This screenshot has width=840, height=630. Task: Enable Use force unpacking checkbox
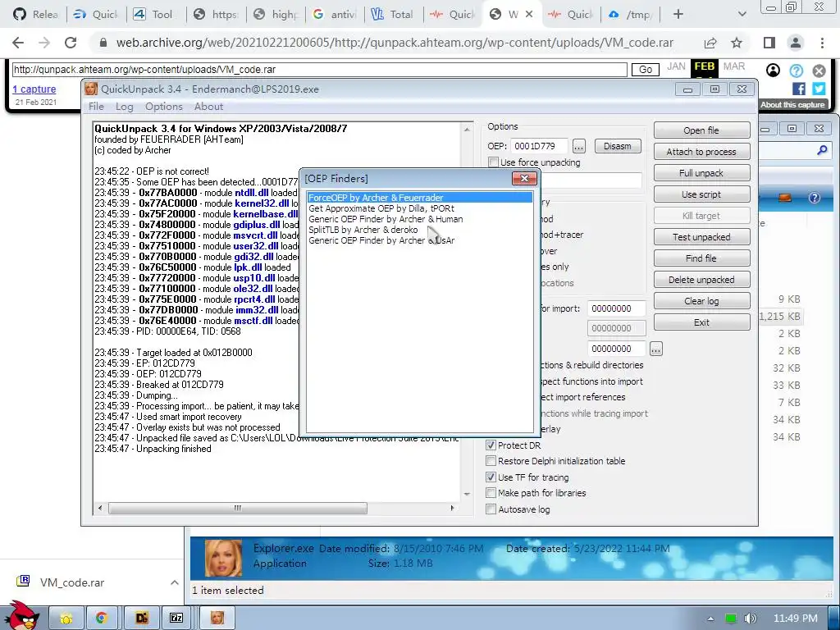[x=493, y=162]
